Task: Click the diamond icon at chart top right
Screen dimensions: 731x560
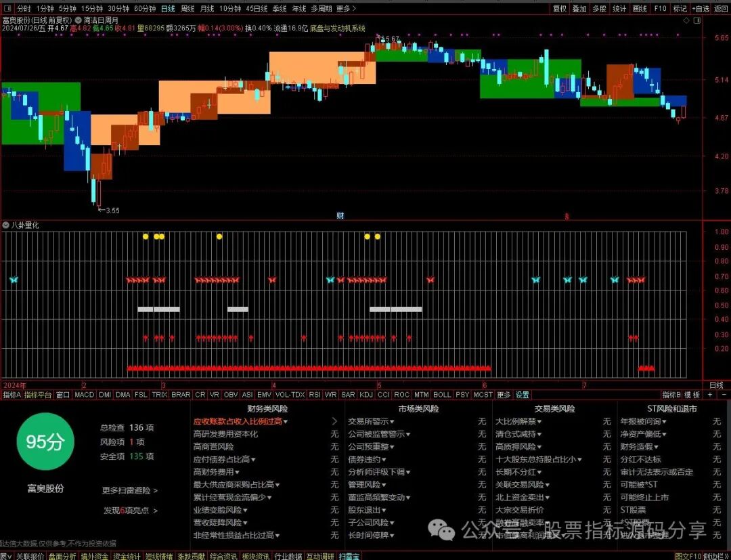Action: click(x=686, y=20)
